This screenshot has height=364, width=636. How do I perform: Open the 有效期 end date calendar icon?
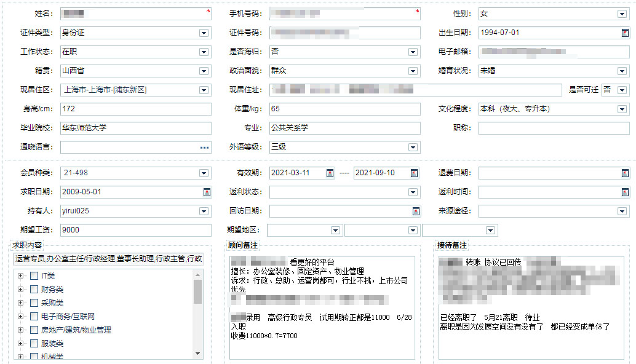[x=414, y=173]
